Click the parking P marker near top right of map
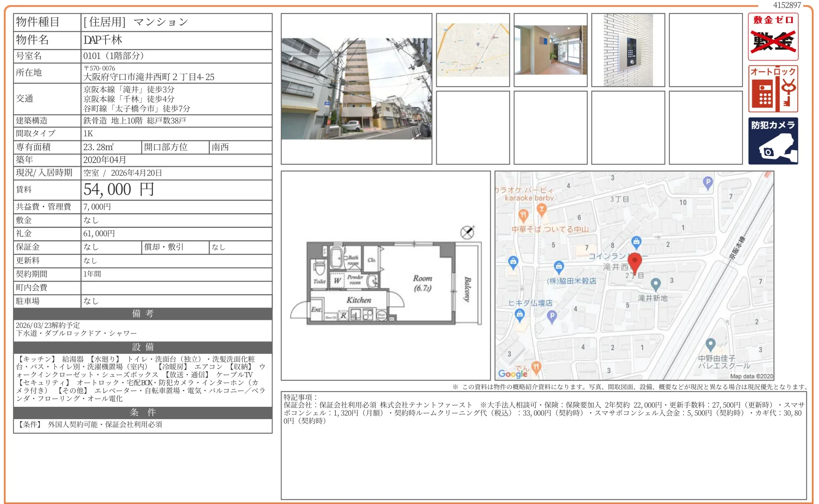This screenshot has width=819, height=504. 707,183
